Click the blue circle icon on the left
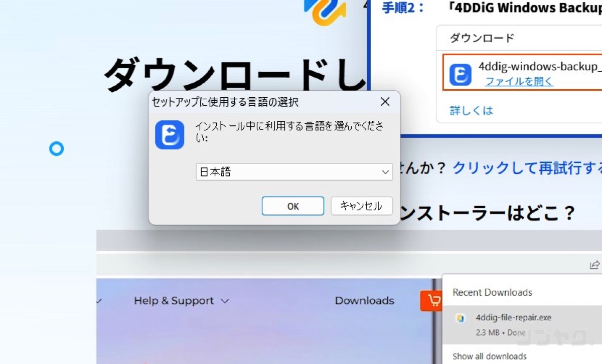 (x=57, y=148)
